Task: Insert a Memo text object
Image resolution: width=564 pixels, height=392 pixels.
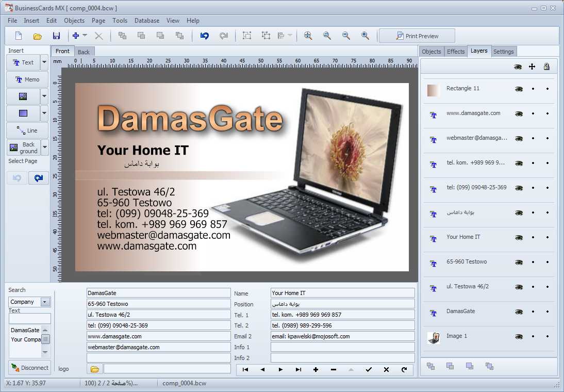Action: 27,79
